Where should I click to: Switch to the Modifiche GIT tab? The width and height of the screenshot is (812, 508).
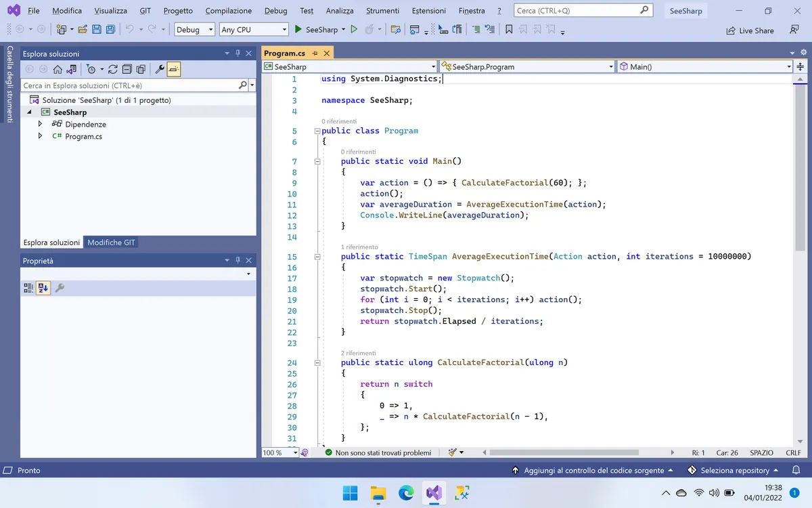(x=111, y=242)
